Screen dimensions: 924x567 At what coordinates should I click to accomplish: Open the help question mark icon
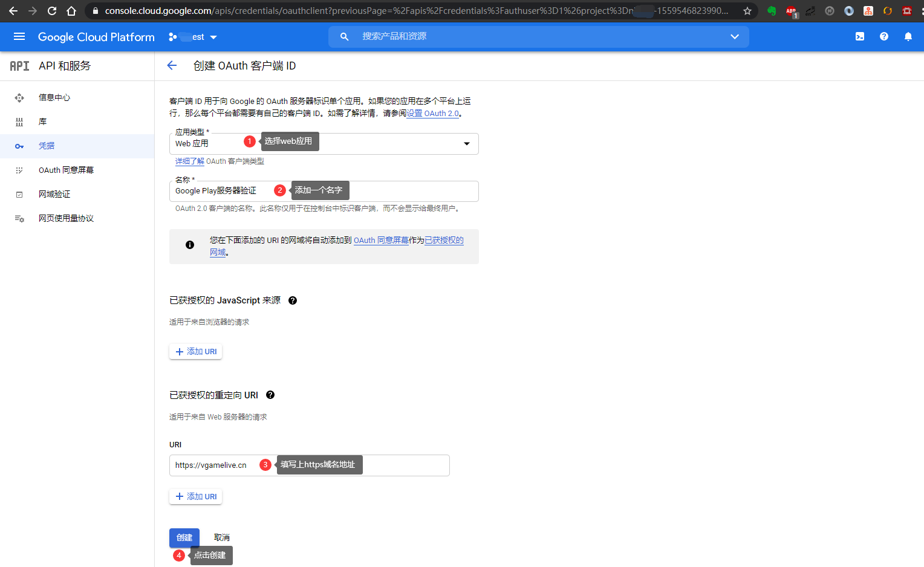click(x=884, y=37)
